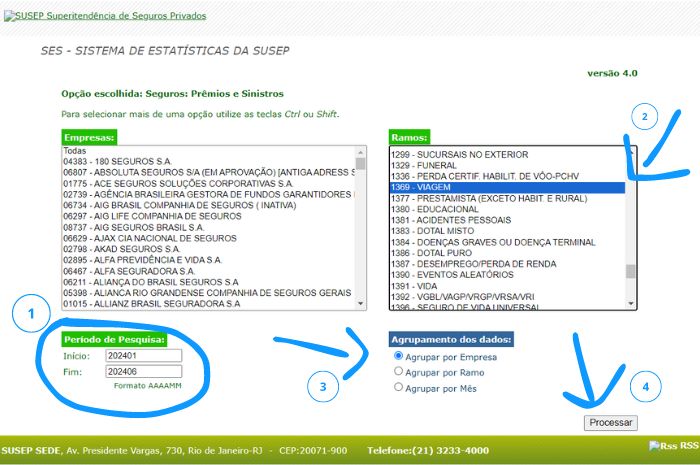Select '1381 - ACIDENTES PESSOAIS' ramo

(x=508, y=220)
